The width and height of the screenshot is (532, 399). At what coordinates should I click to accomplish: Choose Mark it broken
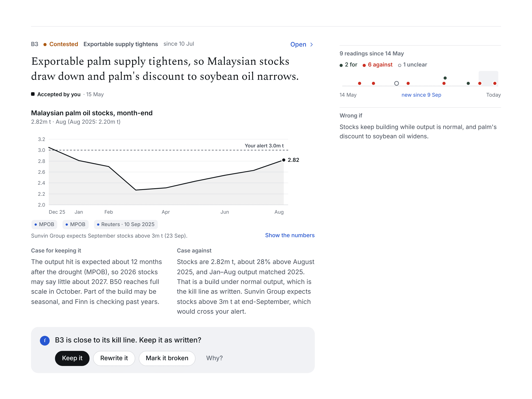167,358
